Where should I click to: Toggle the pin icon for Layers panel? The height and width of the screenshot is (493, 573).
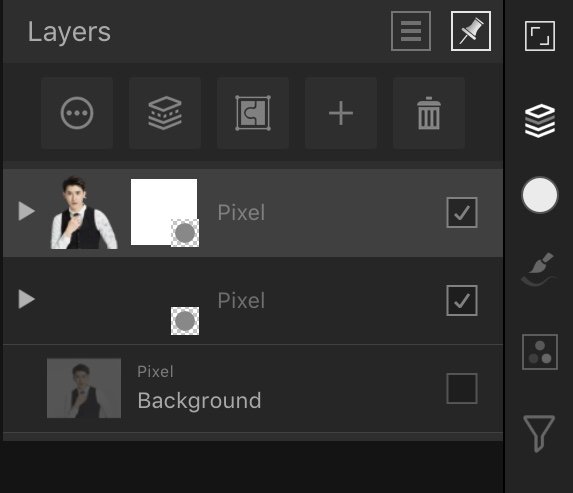point(471,31)
